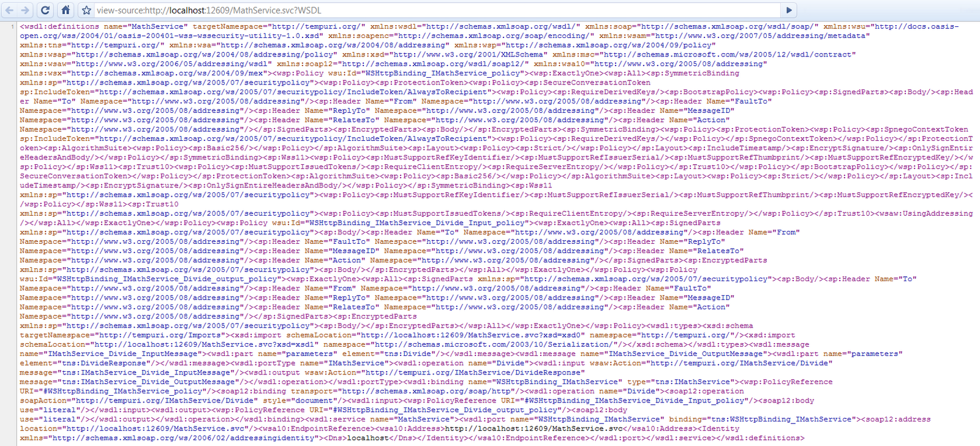Select the addressingidentity xmlns attribute
Screen dimensions: 980x446
tap(171, 438)
